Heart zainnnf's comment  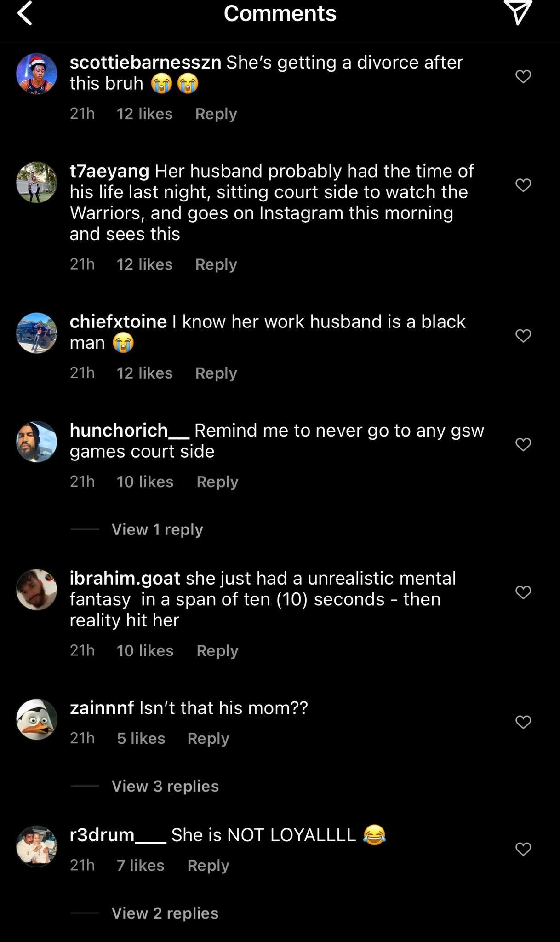[523, 722]
